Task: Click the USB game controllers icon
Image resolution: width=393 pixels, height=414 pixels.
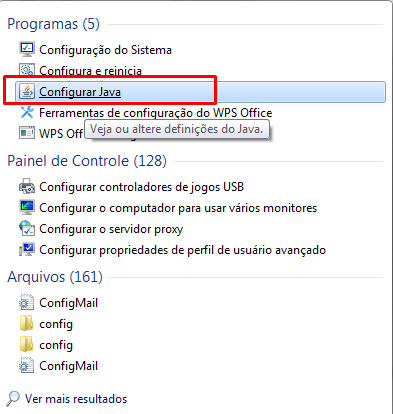Action: (x=27, y=186)
